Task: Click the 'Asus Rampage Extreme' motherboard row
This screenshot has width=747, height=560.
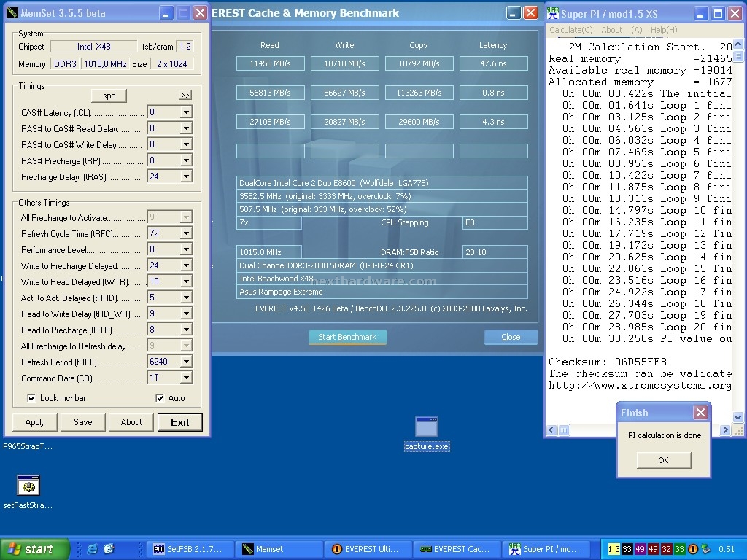Action: tap(382, 292)
